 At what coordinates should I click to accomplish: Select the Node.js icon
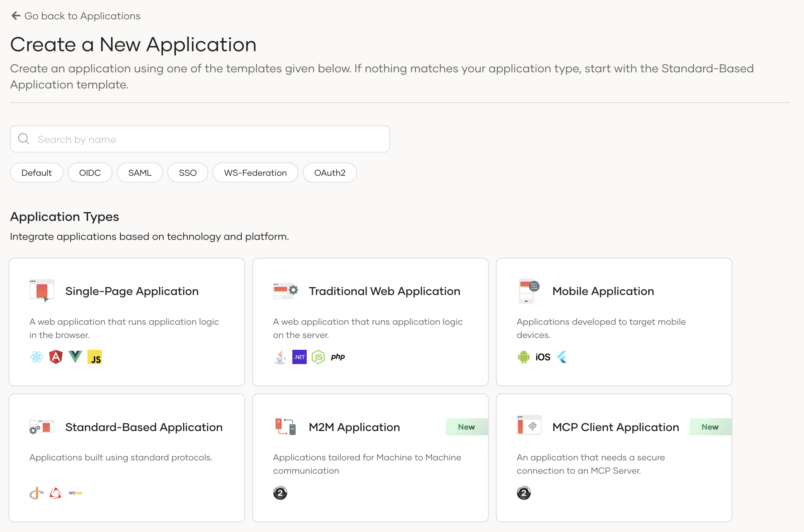[x=319, y=357]
